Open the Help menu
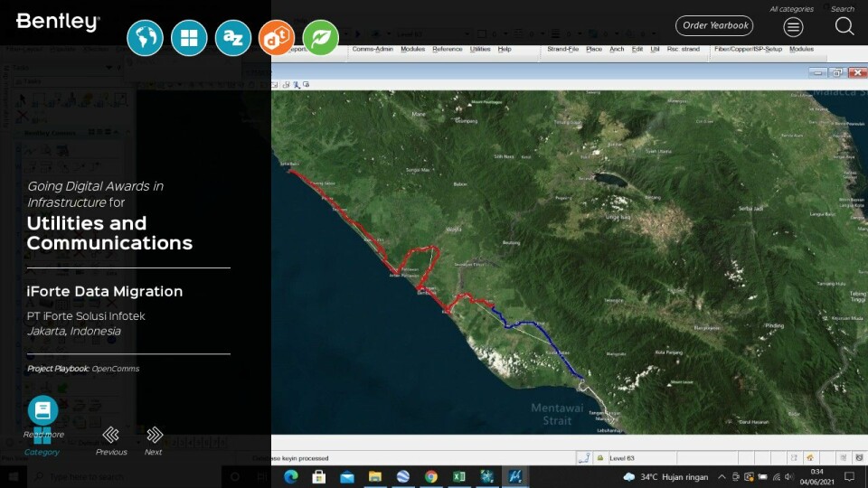The width and height of the screenshot is (868, 488). tap(505, 49)
